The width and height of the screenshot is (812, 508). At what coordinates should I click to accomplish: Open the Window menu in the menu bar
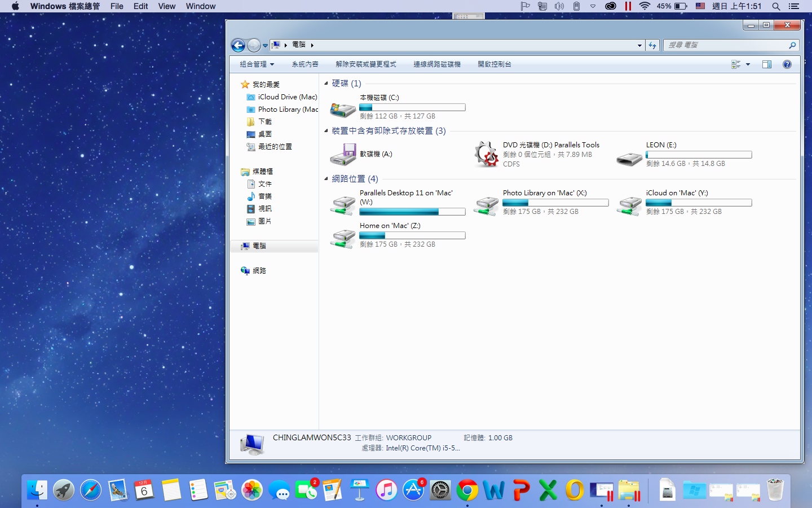pyautogui.click(x=201, y=6)
